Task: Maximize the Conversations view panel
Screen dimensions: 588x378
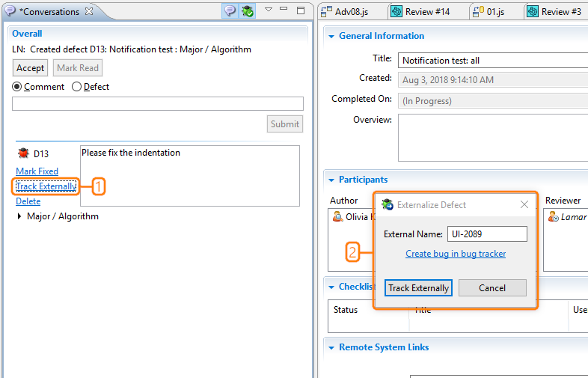Action: click(301, 10)
